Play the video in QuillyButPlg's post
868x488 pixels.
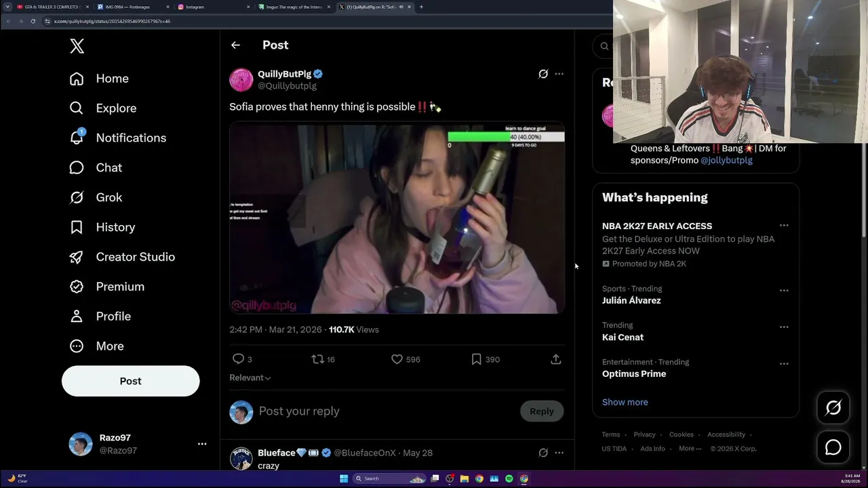[397, 218]
